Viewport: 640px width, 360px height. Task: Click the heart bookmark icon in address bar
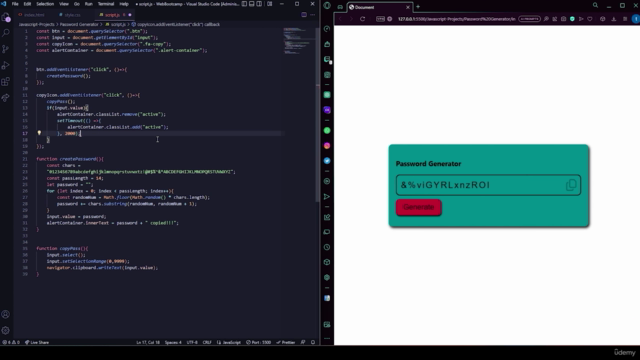(590, 19)
